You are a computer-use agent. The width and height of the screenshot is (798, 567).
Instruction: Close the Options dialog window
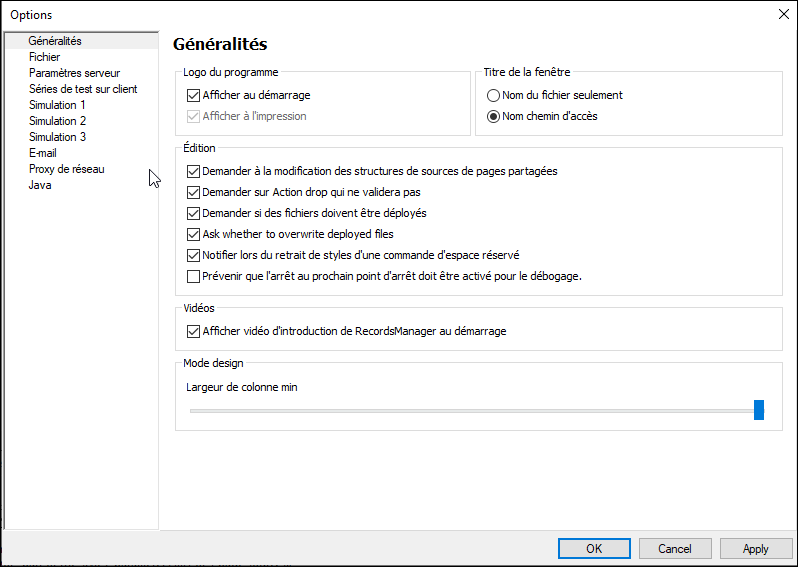pyautogui.click(x=784, y=14)
